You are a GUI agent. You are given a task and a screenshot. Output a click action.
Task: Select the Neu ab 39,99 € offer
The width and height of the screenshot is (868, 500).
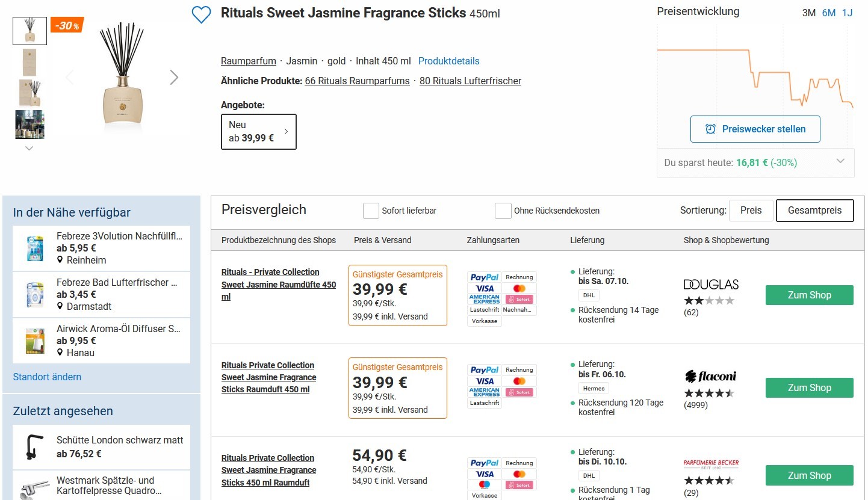coord(259,131)
